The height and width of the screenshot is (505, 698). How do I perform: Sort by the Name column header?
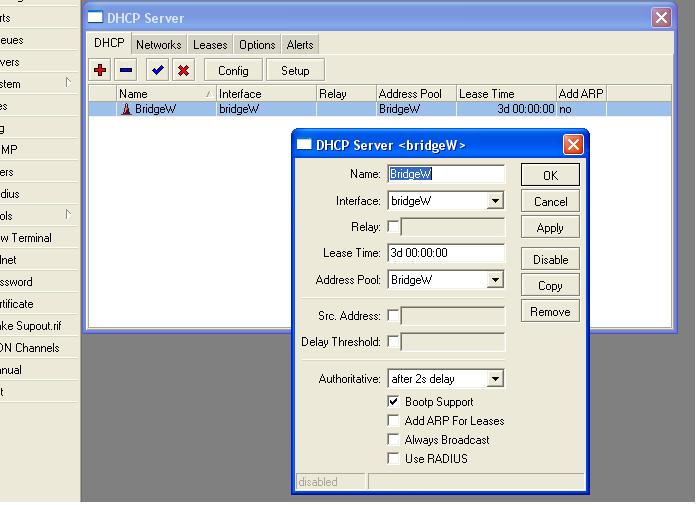coord(166,94)
